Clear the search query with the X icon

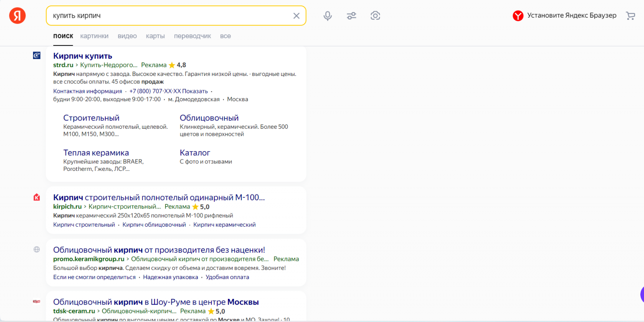[296, 16]
